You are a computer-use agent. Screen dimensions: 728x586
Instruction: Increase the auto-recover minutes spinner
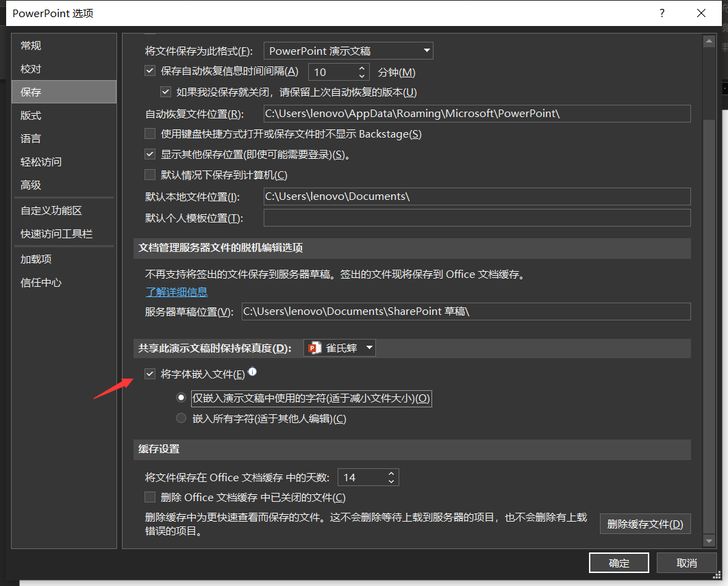click(x=362, y=68)
